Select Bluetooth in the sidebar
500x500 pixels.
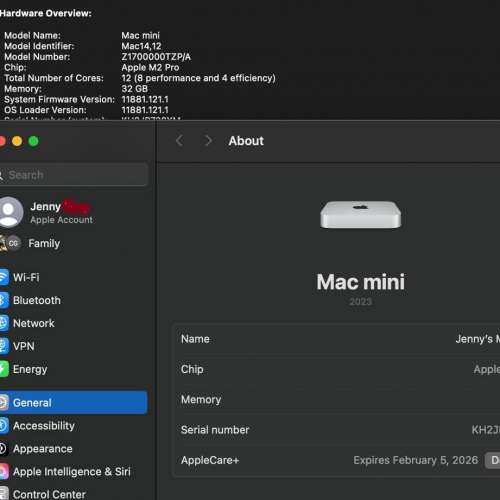(x=73, y=300)
